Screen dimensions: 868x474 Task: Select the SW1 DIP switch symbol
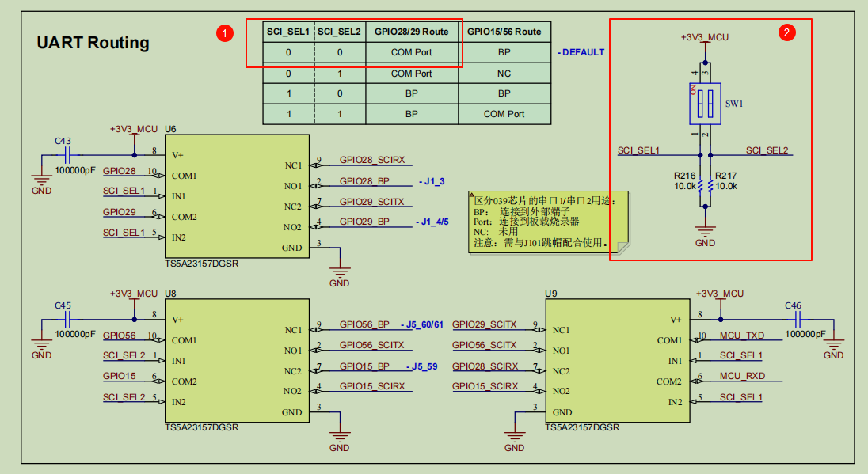coord(704,104)
